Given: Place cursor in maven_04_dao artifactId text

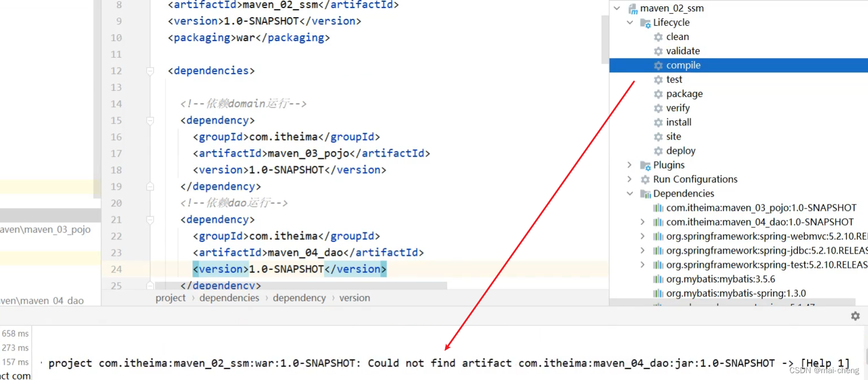Looking at the screenshot, I should point(305,252).
